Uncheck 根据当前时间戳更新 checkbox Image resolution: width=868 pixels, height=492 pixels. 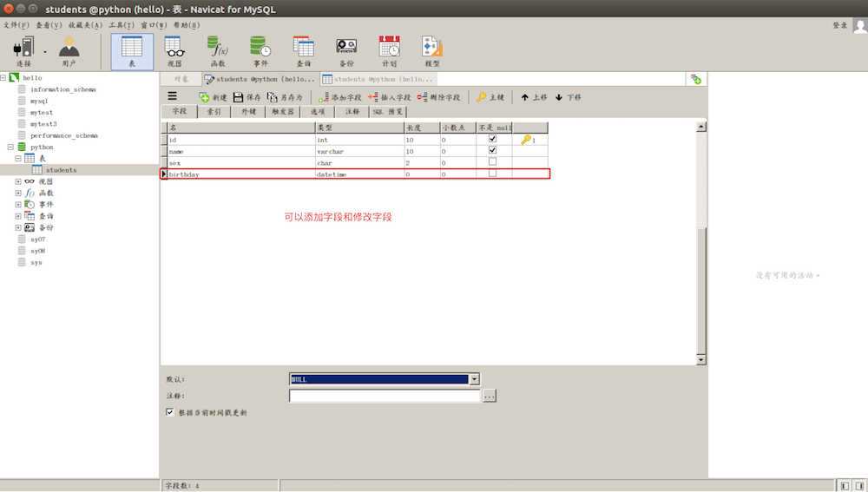pyautogui.click(x=170, y=413)
